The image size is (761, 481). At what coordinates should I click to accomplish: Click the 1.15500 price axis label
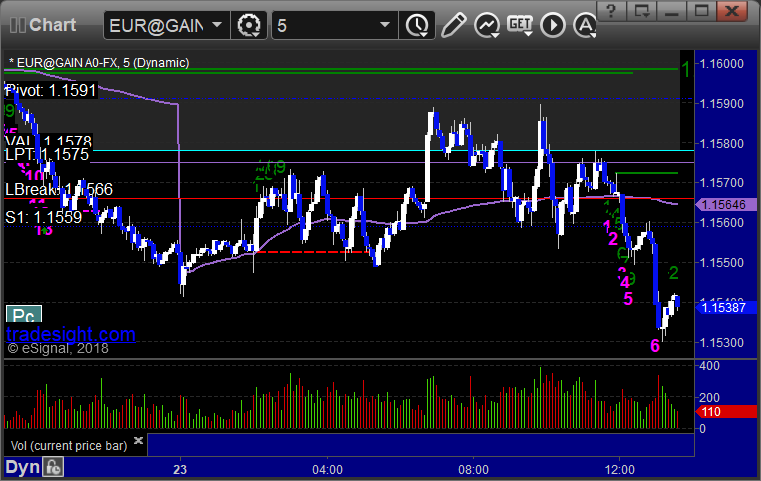pos(721,263)
